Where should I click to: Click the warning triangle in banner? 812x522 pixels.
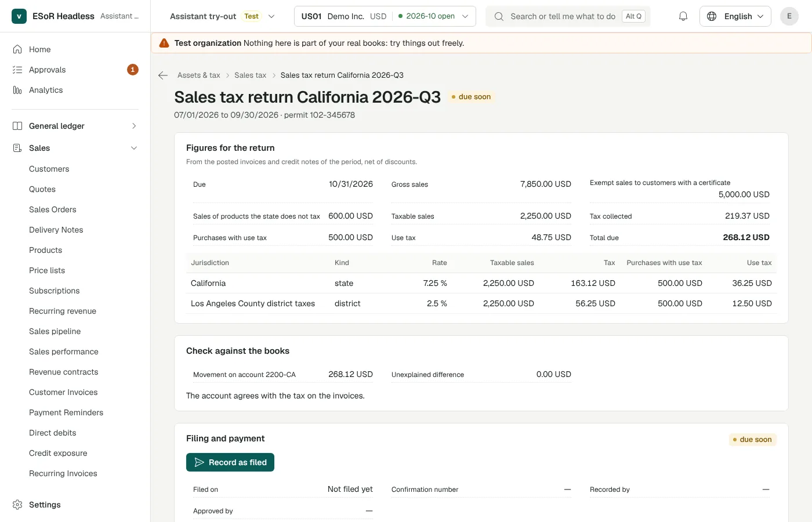(164, 43)
